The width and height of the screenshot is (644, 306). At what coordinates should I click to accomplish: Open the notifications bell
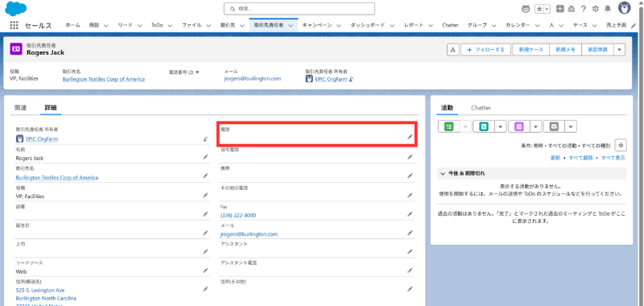click(608, 9)
